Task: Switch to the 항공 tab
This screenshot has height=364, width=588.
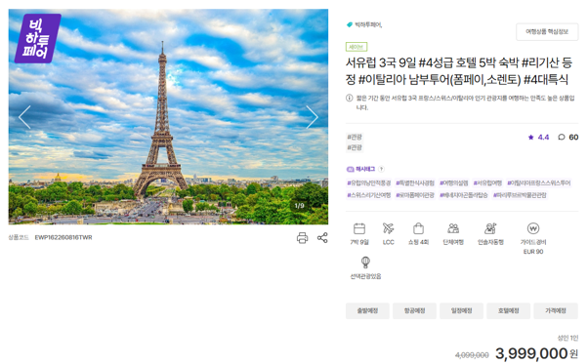Action: [414, 311]
